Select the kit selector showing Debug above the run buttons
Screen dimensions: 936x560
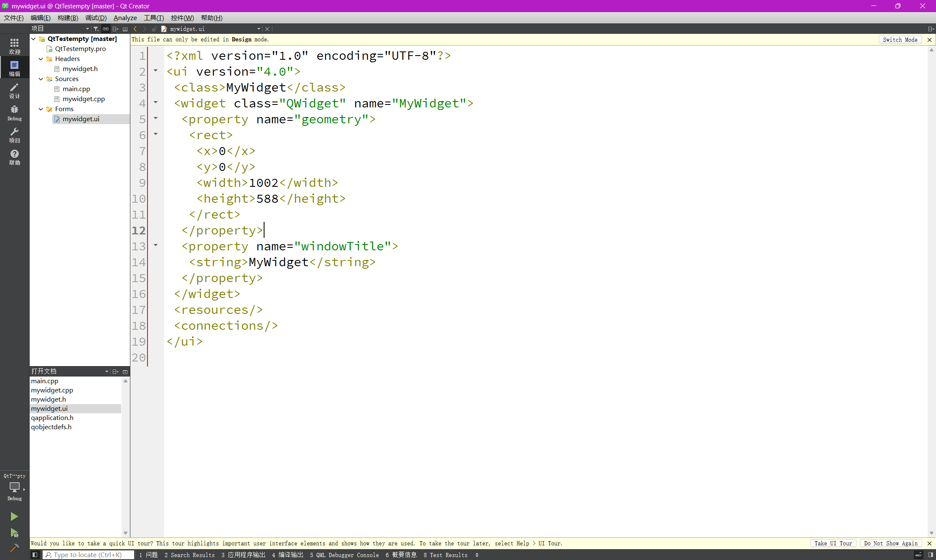[14, 488]
